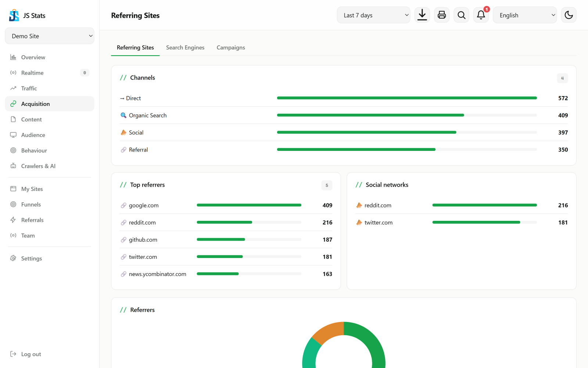Click the Settings gear icon

pos(13,258)
